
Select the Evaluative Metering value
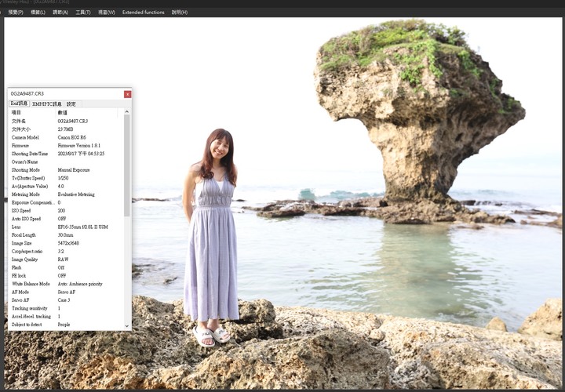[76, 194]
